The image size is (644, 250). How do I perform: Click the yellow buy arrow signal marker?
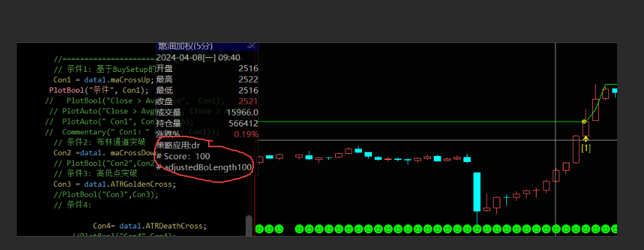click(x=586, y=139)
